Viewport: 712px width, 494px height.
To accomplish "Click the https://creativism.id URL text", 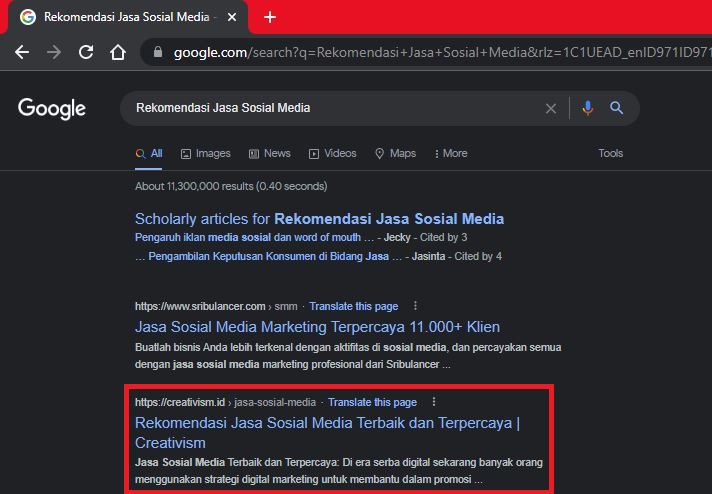I will (180, 403).
